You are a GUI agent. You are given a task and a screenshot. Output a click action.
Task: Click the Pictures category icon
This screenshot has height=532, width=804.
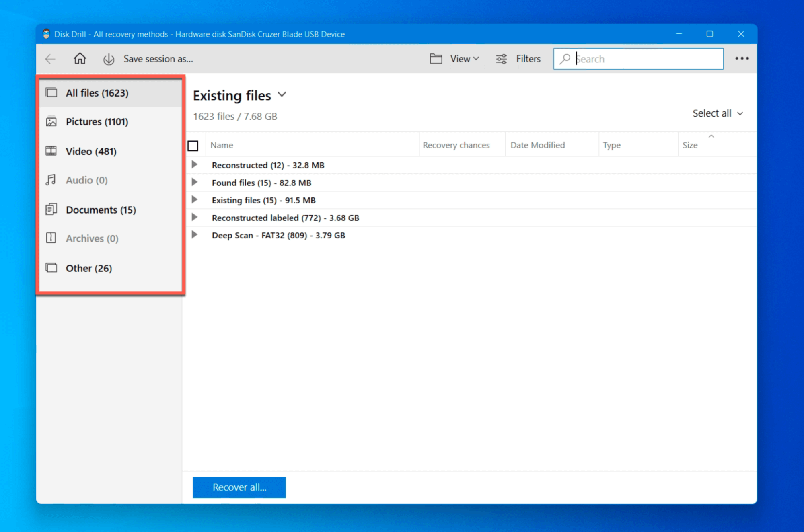coord(51,121)
